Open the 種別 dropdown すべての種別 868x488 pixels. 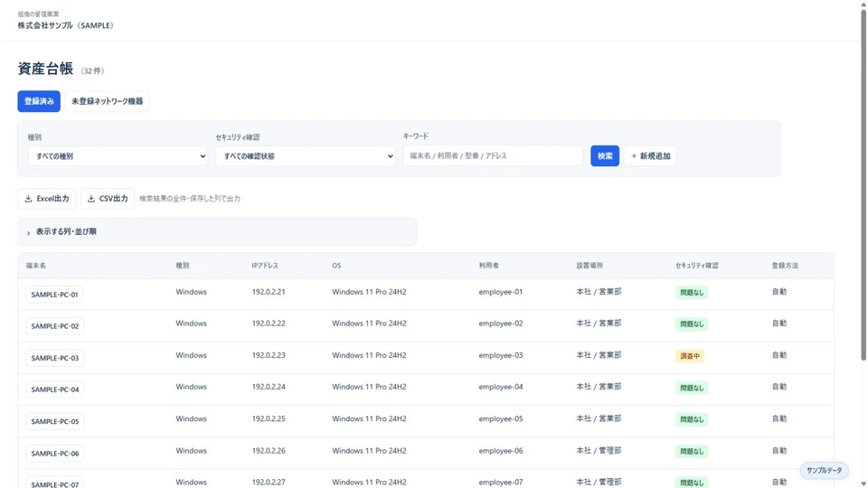[x=118, y=156]
